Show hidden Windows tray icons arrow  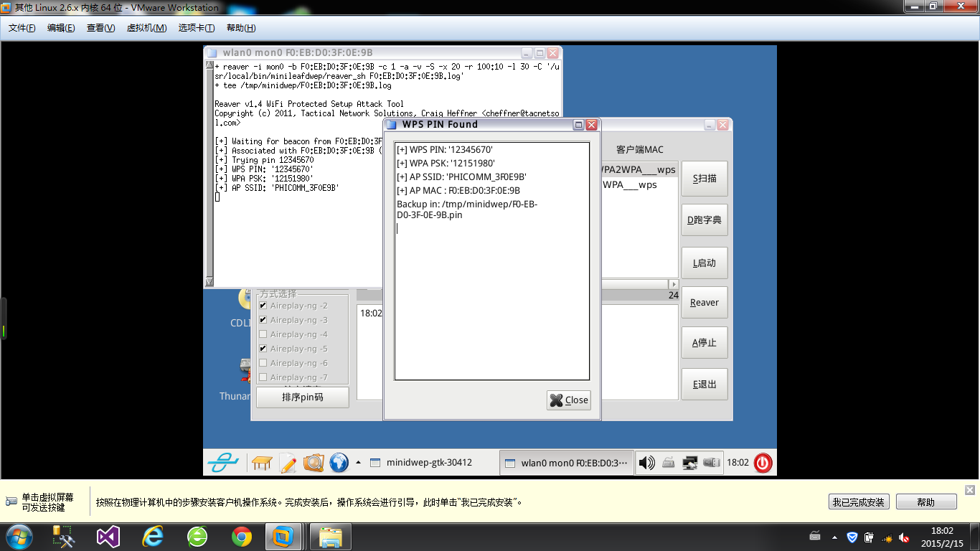point(834,537)
